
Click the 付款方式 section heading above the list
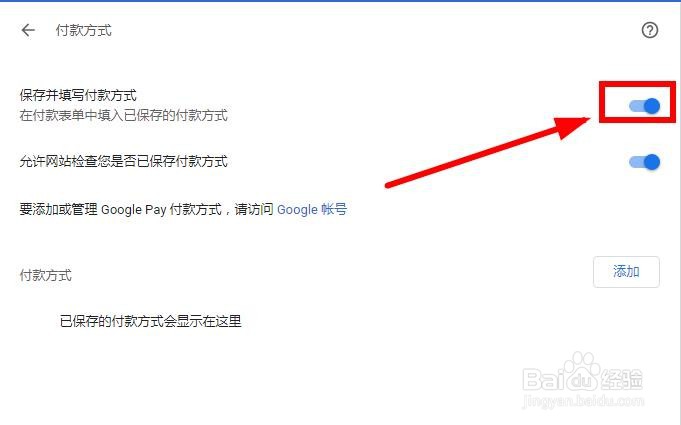(x=46, y=275)
